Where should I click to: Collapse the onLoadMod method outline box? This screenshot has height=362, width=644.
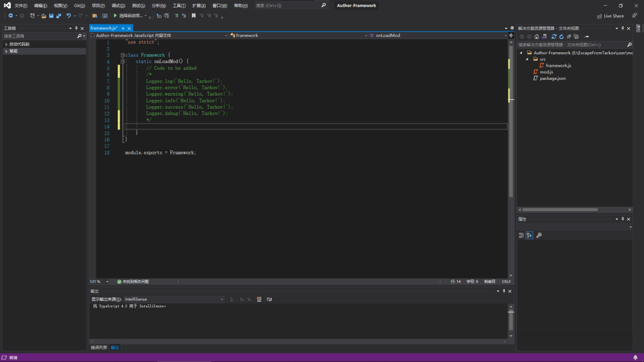tap(123, 62)
